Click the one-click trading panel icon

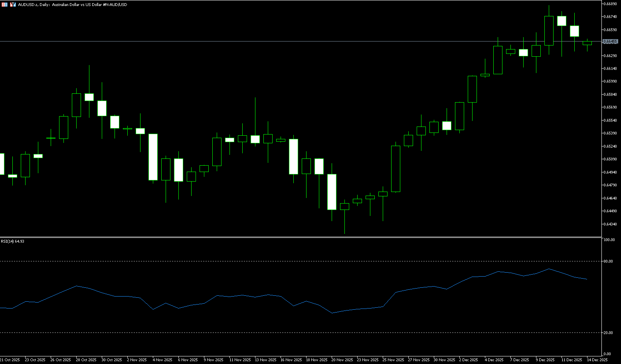pyautogui.click(x=4, y=4)
